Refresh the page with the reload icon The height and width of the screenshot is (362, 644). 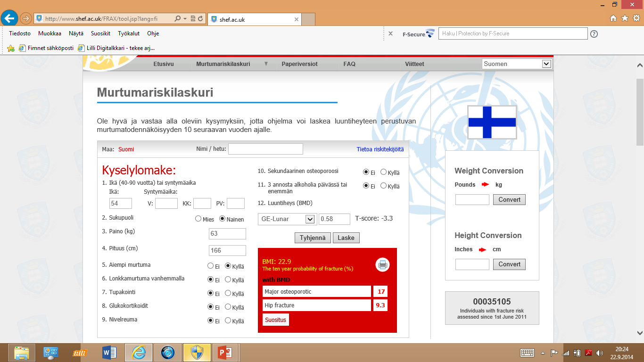pyautogui.click(x=200, y=19)
